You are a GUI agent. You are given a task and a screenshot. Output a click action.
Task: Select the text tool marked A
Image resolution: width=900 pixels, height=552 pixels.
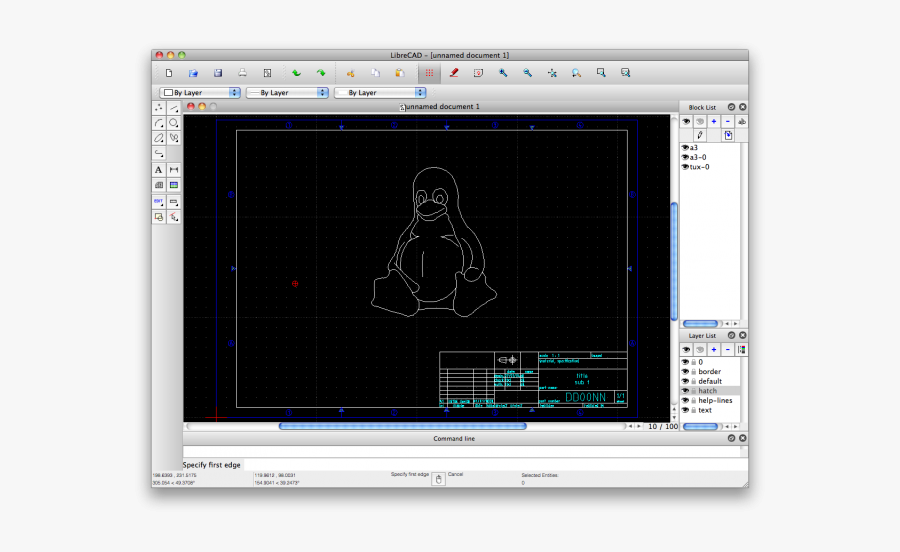pyautogui.click(x=159, y=170)
